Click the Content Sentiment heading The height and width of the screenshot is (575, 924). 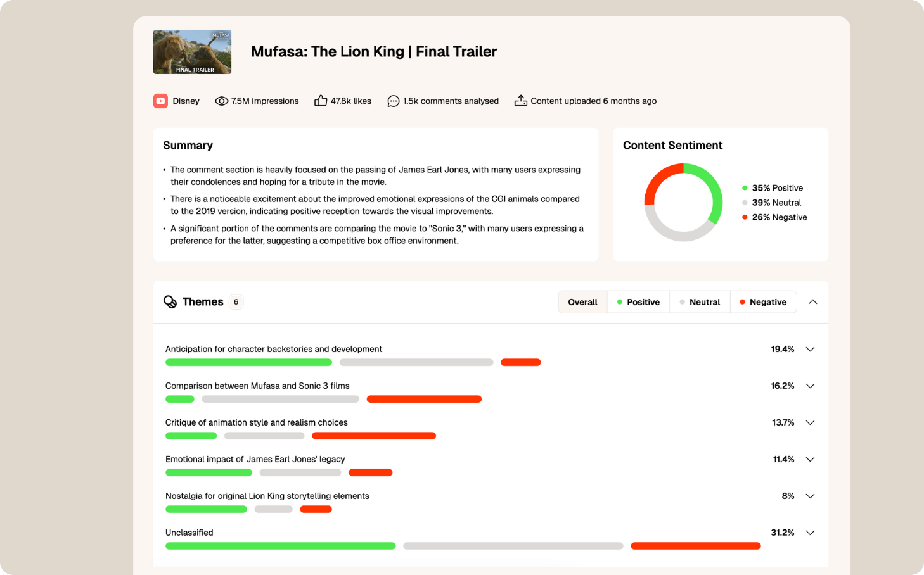(673, 146)
